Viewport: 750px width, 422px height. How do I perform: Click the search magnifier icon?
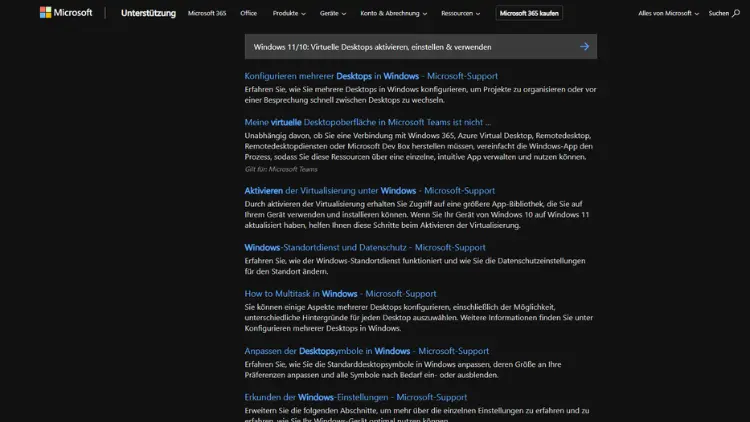tap(736, 13)
